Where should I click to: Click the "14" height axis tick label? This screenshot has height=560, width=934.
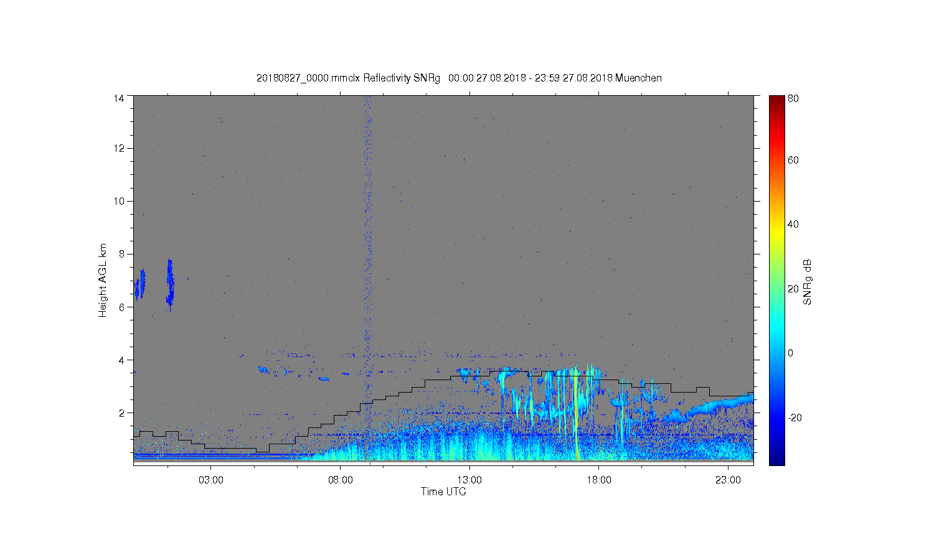coord(118,98)
